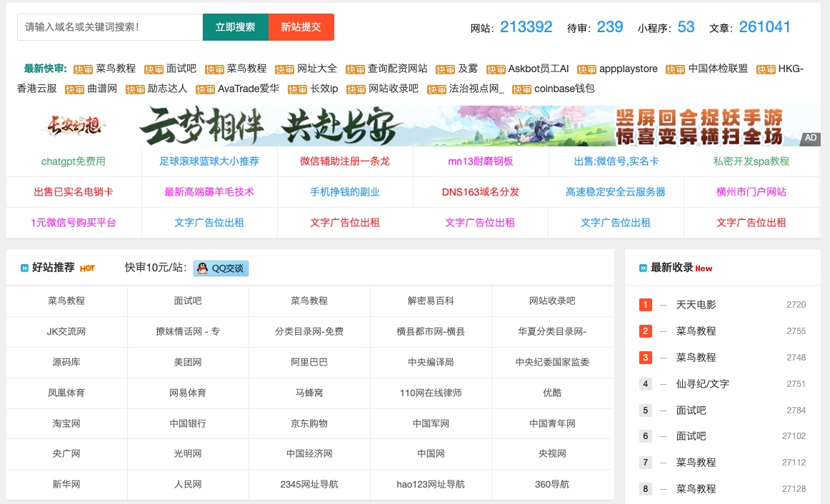Open 360导航 site link
830x504 pixels.
tap(552, 485)
